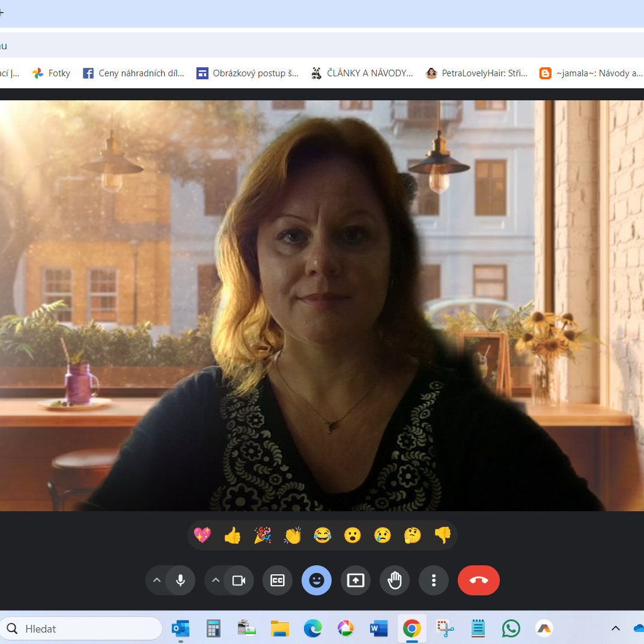The width and height of the screenshot is (644, 644).
Task: Expand video settings arrow beside camera
Action: [216, 580]
